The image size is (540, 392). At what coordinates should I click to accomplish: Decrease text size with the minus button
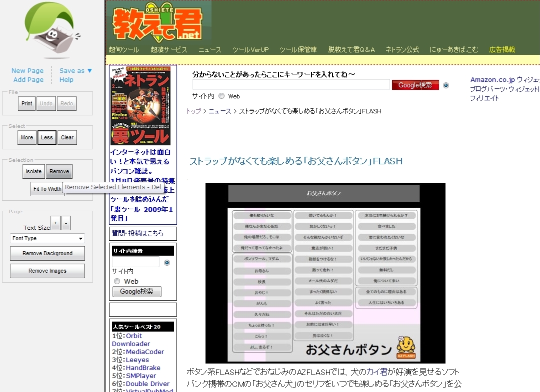(x=66, y=223)
